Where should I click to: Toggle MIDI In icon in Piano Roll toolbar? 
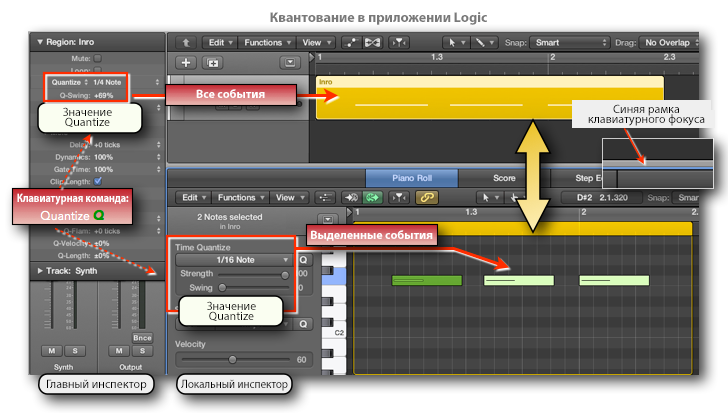coord(351,198)
